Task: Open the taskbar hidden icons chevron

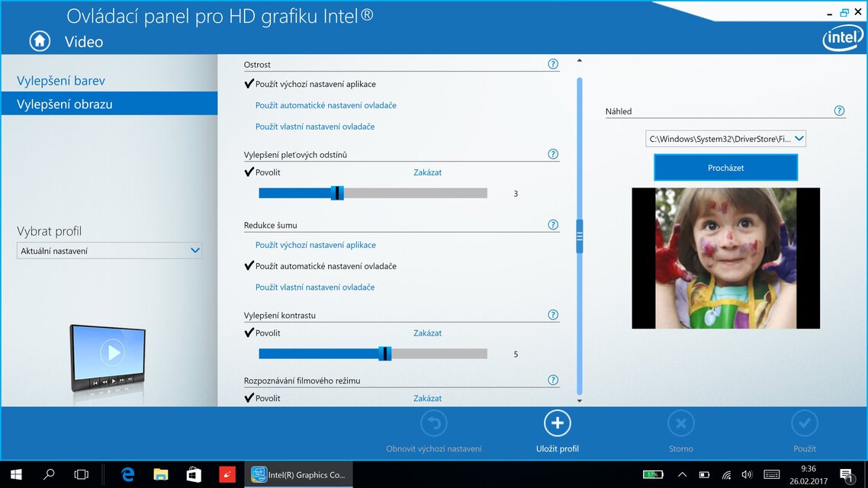Action: click(683, 474)
